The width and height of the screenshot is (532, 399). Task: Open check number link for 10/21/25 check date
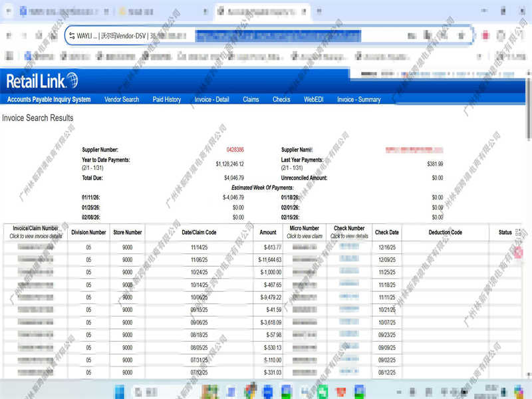(x=349, y=309)
